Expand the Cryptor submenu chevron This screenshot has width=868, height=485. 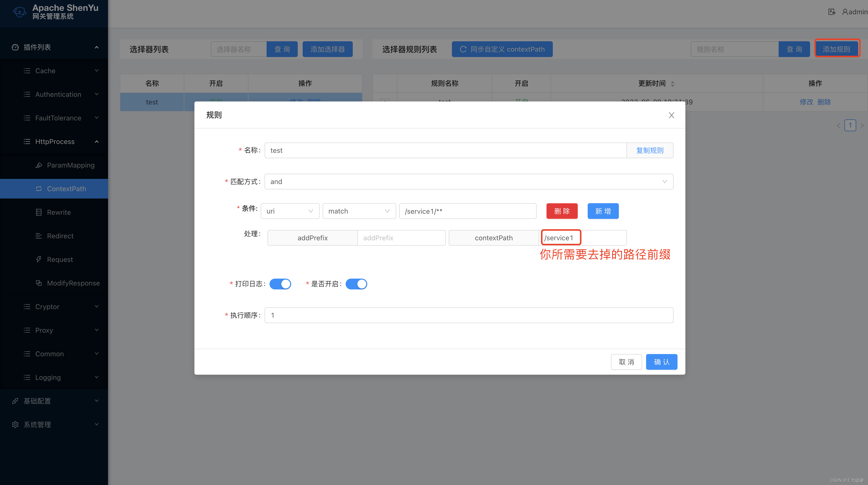97,307
